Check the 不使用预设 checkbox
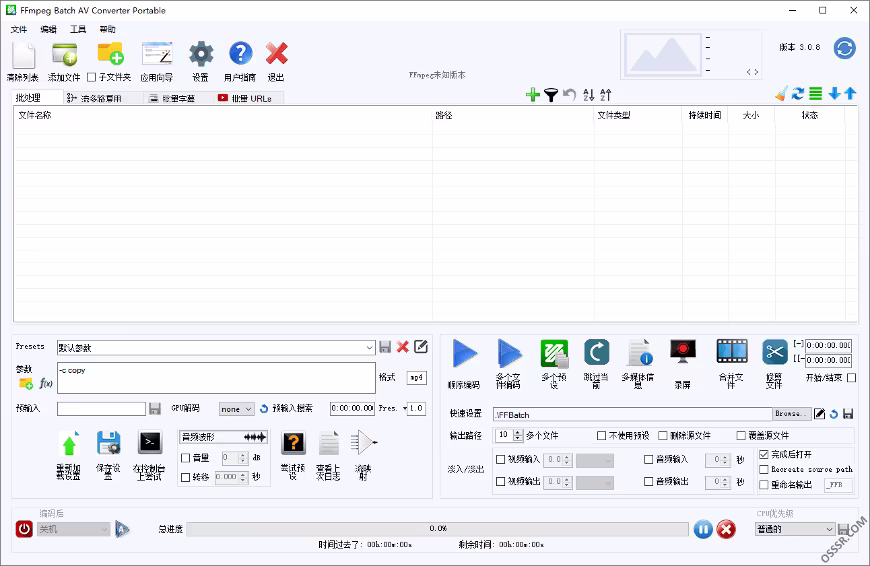The width and height of the screenshot is (870, 566). [601, 436]
